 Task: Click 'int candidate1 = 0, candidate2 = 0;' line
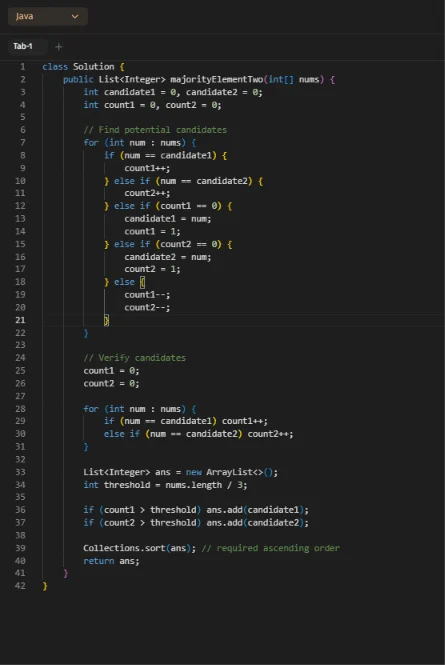click(x=173, y=92)
